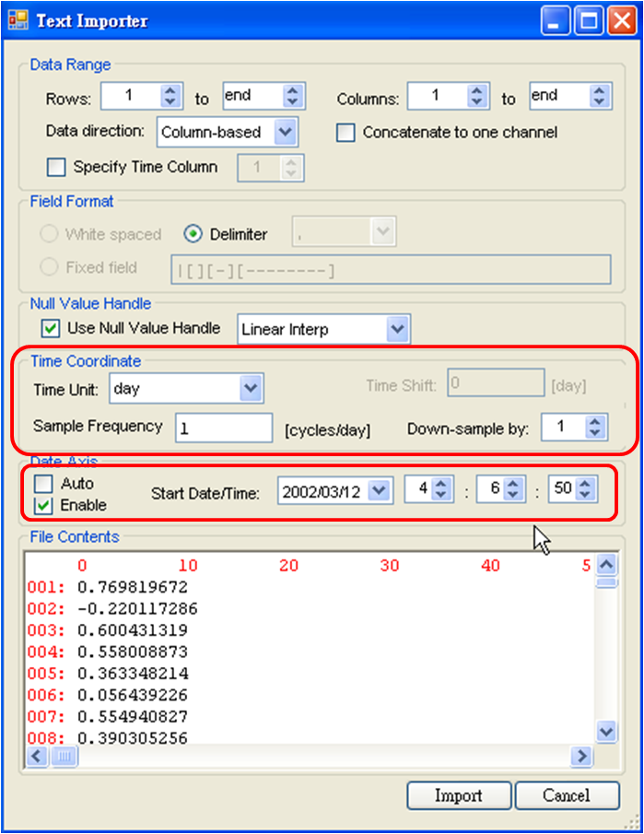Decrease the Columns start value spinner
The image size is (644, 834).
476,101
